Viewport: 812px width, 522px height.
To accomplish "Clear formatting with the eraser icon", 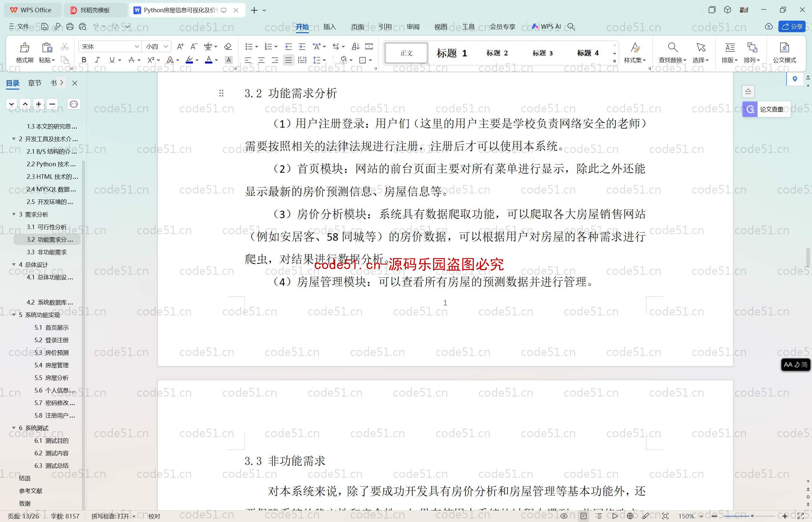I will (x=228, y=46).
